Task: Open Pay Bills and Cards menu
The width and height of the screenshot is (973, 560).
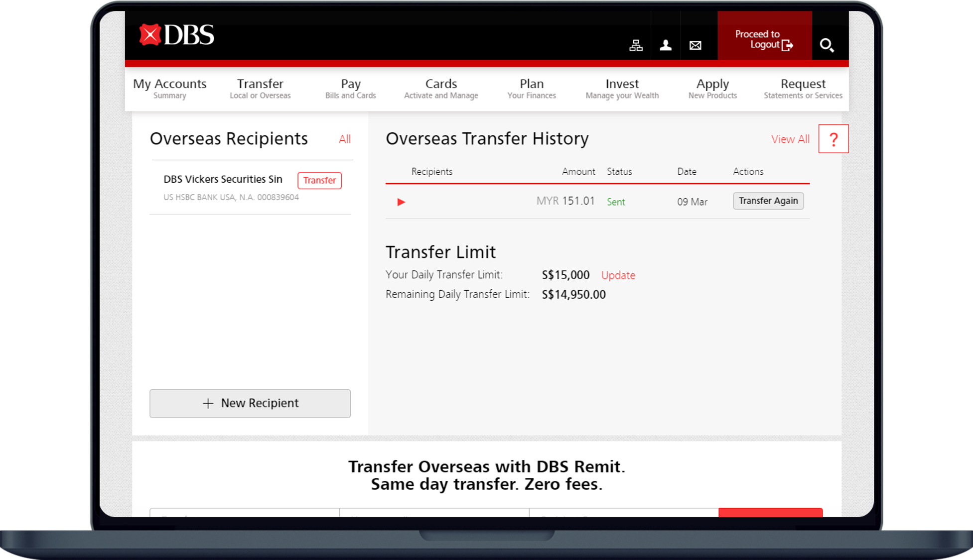Action: [x=351, y=89]
